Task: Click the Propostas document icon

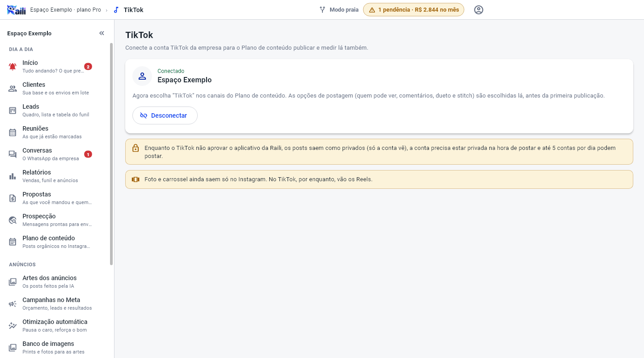Action: tap(13, 198)
